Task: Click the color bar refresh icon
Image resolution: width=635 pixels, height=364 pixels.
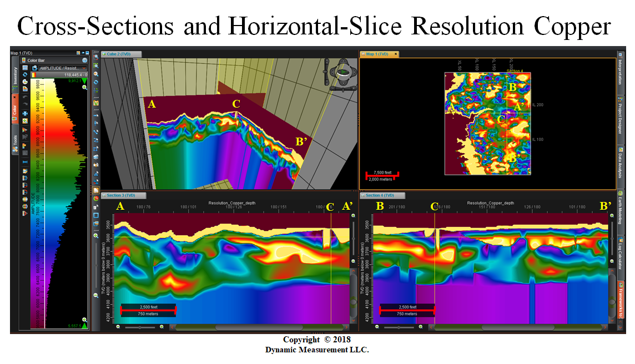Action: point(25,74)
